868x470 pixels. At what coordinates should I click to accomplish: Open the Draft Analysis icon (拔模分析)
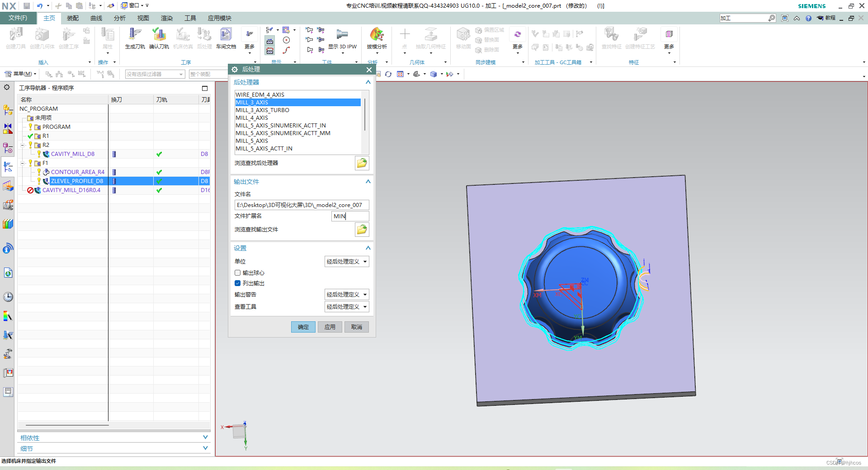pyautogui.click(x=377, y=38)
